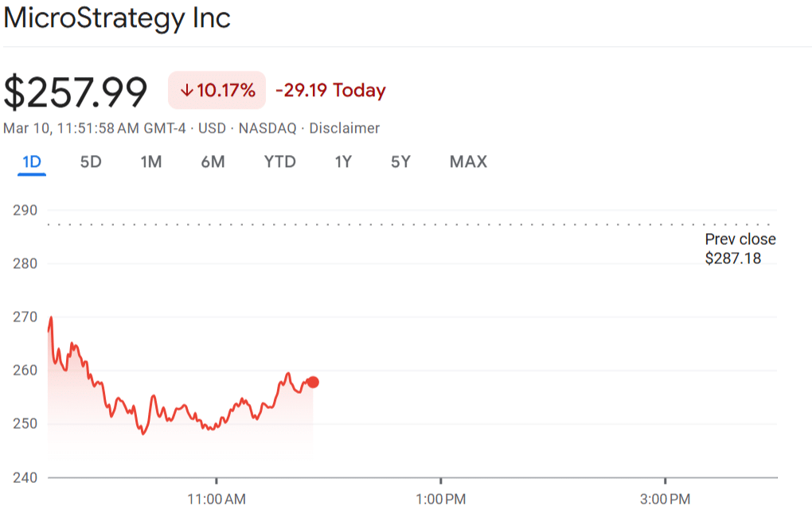Select the YTD range tab
Screen dimensions: 812x517
[279, 162]
